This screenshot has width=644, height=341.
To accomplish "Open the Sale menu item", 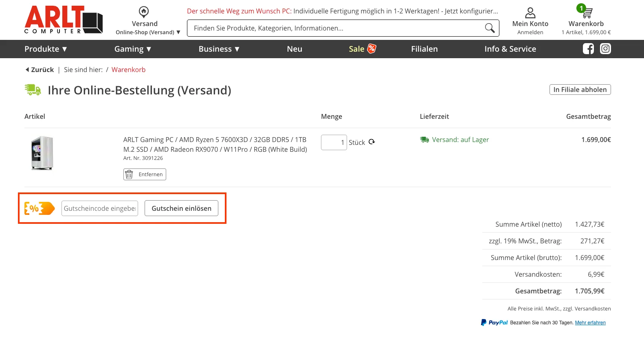I will [362, 49].
